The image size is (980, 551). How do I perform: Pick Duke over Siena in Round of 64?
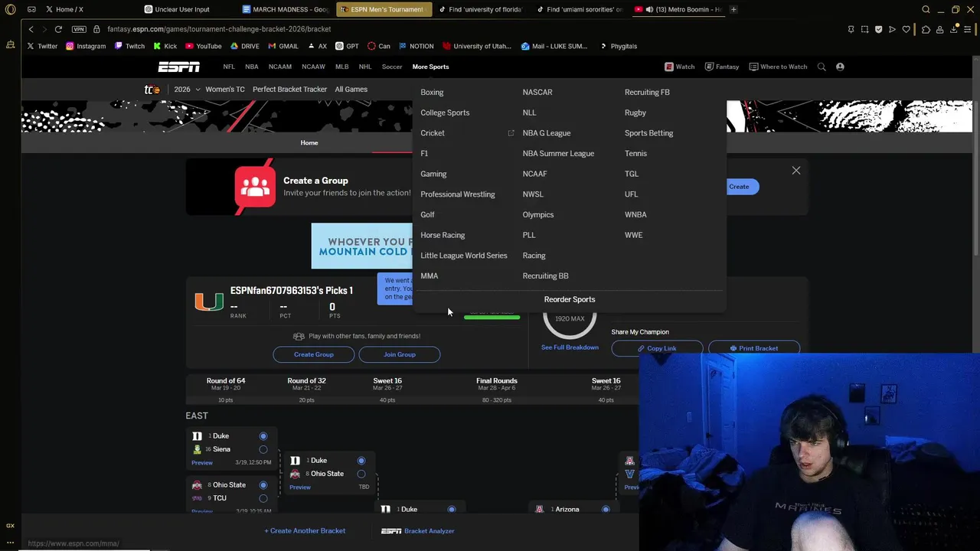point(263,436)
